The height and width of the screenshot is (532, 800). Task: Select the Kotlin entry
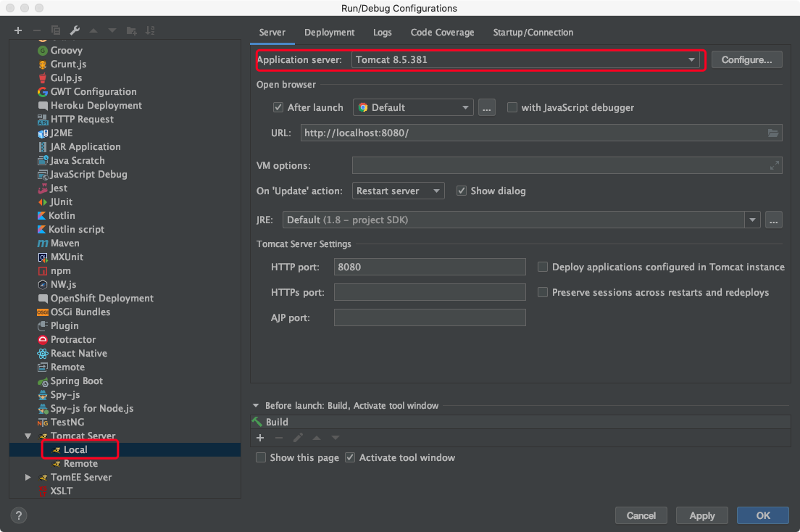tap(61, 216)
